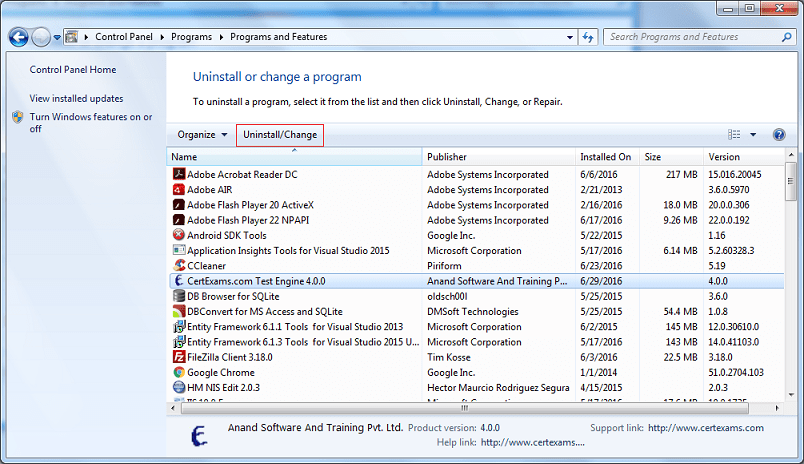
Task: Sort the list by the Name column
Action: [x=294, y=157]
